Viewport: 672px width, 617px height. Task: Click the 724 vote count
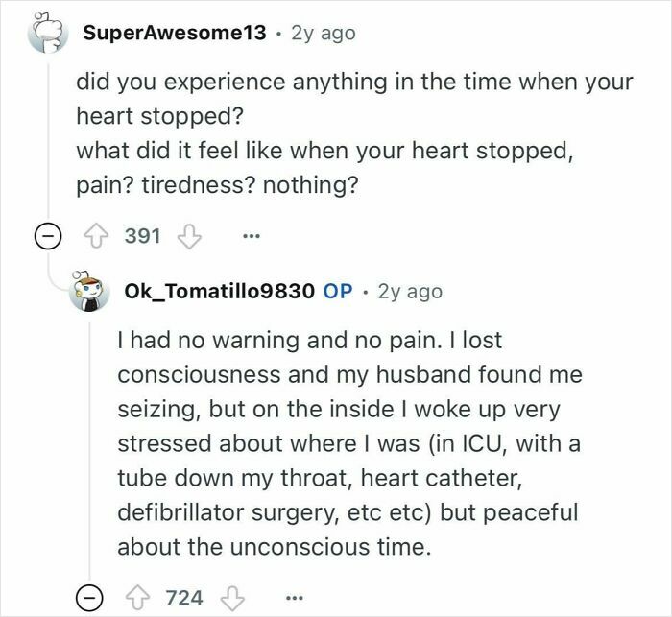[x=185, y=598]
